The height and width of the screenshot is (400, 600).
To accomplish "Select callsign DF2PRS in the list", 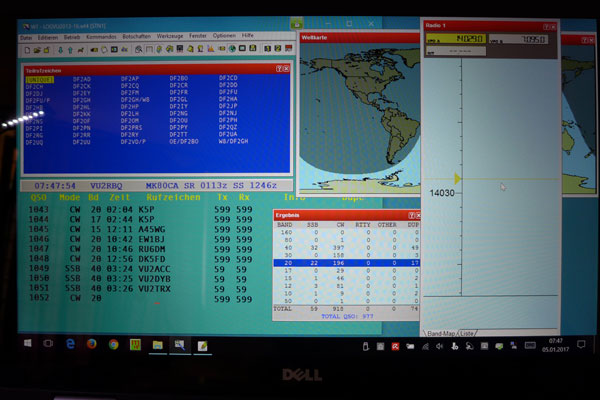I will tap(131, 127).
